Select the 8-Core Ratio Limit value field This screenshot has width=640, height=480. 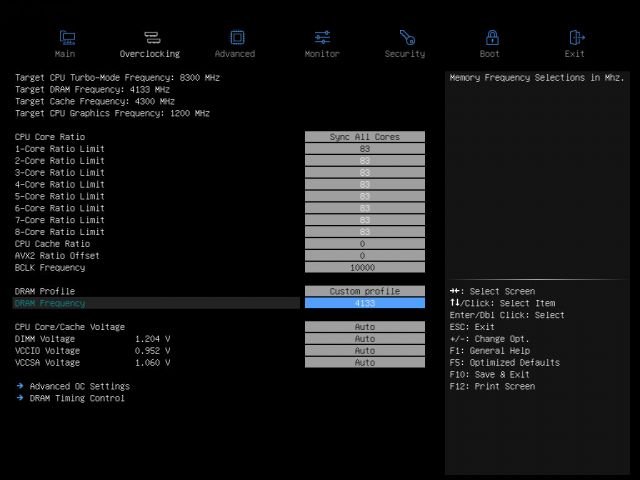point(365,231)
